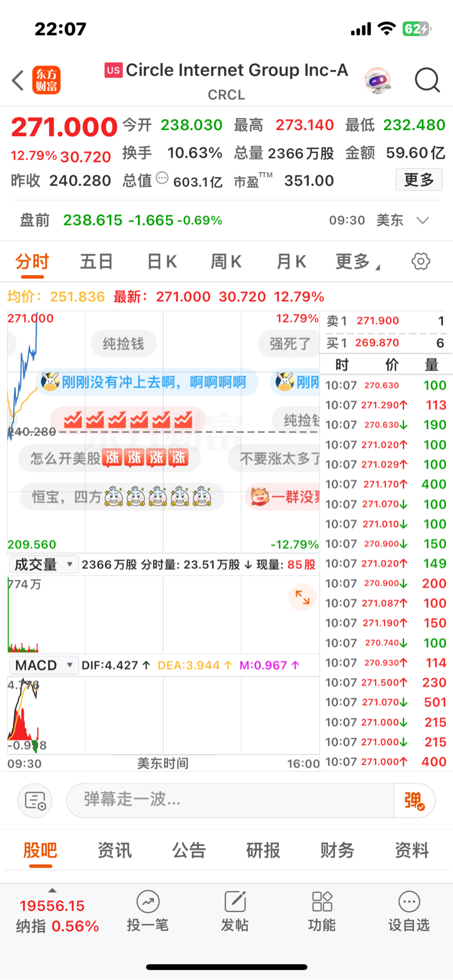Tap the 弹幕走一波 input field
Image resolution: width=453 pixels, height=980 pixels.
pos(230,800)
